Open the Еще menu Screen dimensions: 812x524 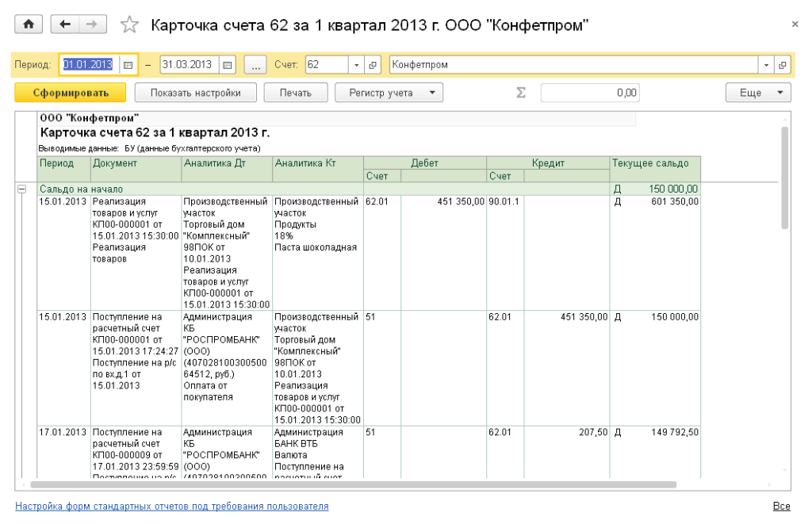[x=759, y=93]
